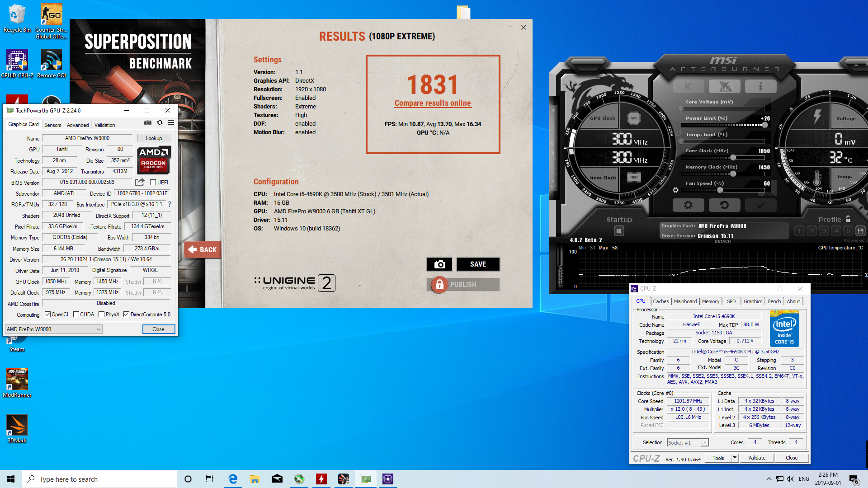Reset Afterburner settings with circular arrow
The height and width of the screenshot is (488, 868).
pyautogui.click(x=724, y=205)
